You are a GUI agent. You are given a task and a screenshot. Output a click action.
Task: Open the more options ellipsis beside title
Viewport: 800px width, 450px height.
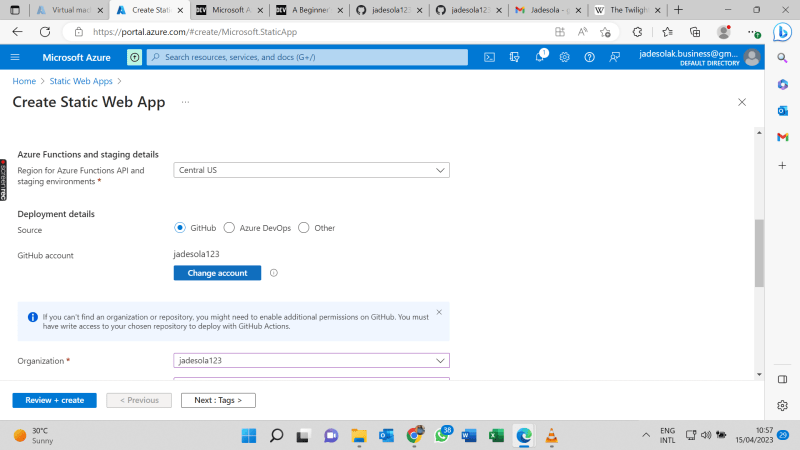point(185,102)
